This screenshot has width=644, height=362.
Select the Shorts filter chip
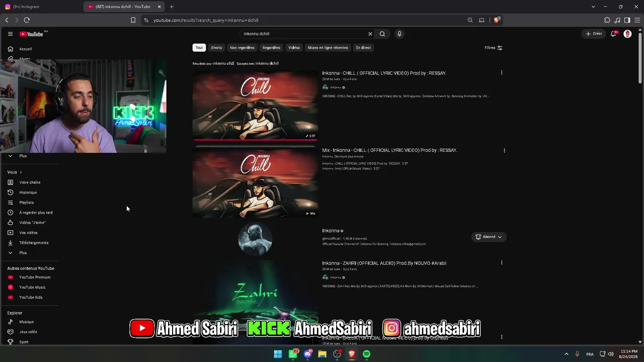216,48
